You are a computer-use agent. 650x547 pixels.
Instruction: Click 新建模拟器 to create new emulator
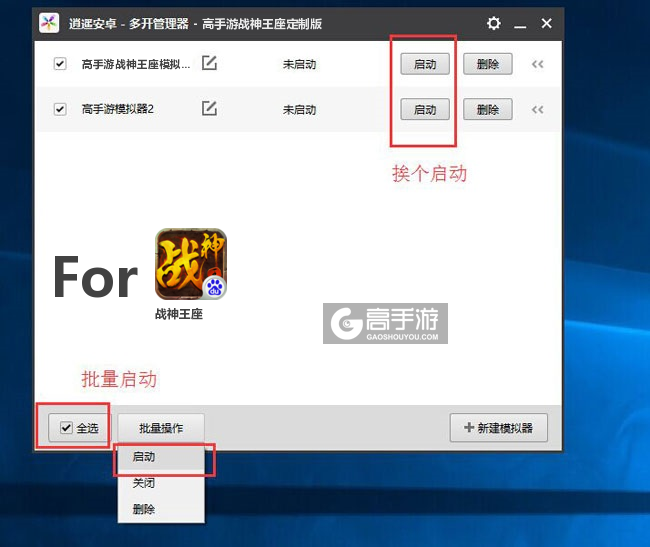[x=499, y=428]
